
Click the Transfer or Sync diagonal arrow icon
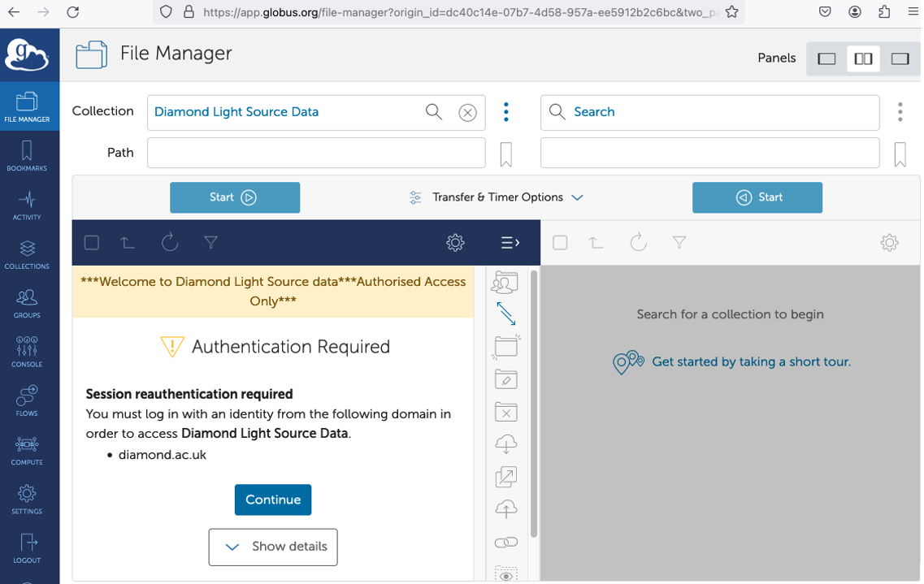tap(506, 314)
